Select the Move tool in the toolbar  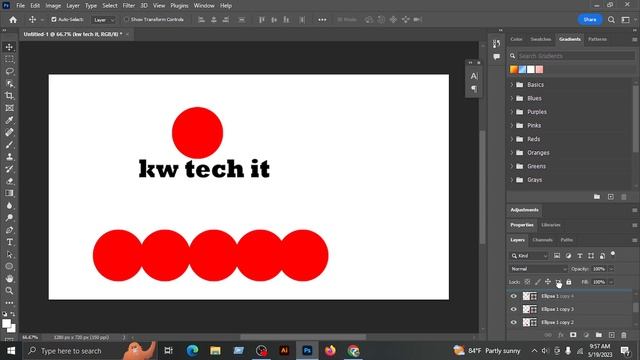click(9, 47)
